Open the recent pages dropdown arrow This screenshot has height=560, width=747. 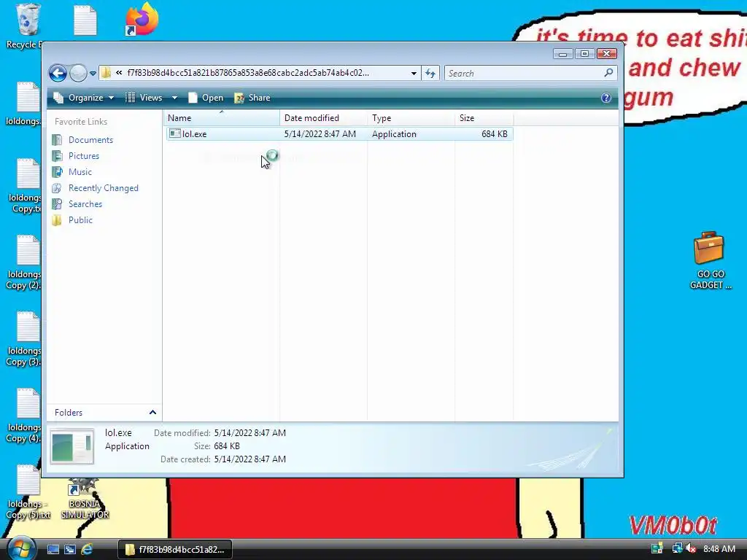coord(93,74)
